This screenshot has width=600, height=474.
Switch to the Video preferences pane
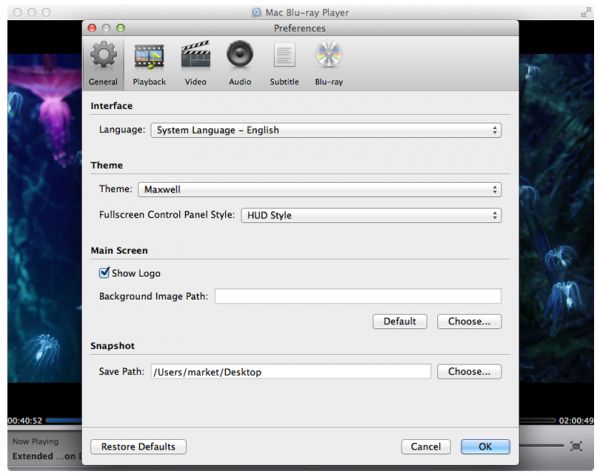196,64
